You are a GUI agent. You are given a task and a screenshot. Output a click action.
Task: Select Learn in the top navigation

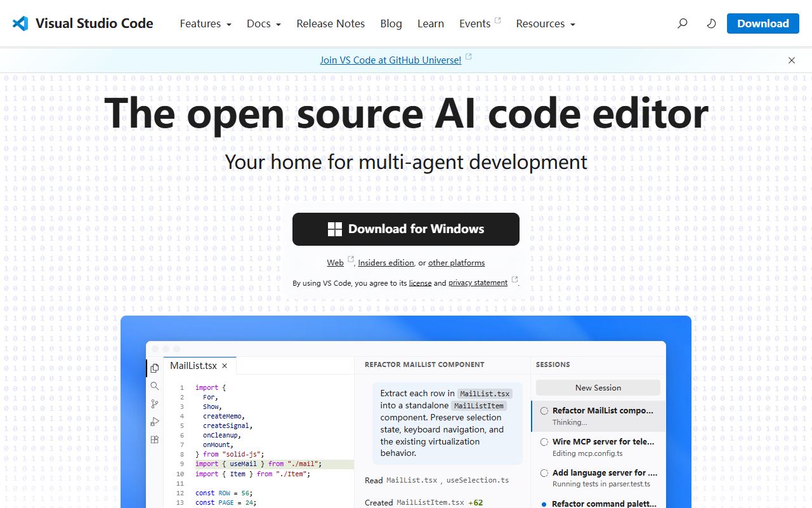[431, 23]
